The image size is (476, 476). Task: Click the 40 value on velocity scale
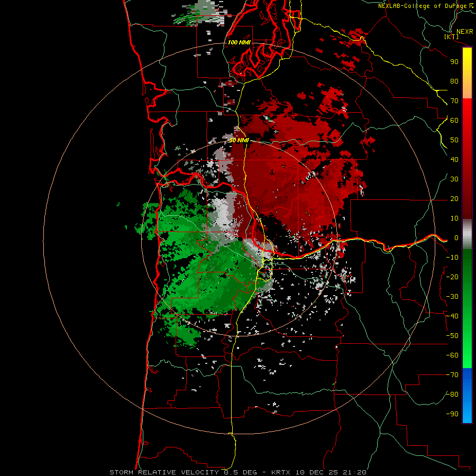(x=454, y=159)
